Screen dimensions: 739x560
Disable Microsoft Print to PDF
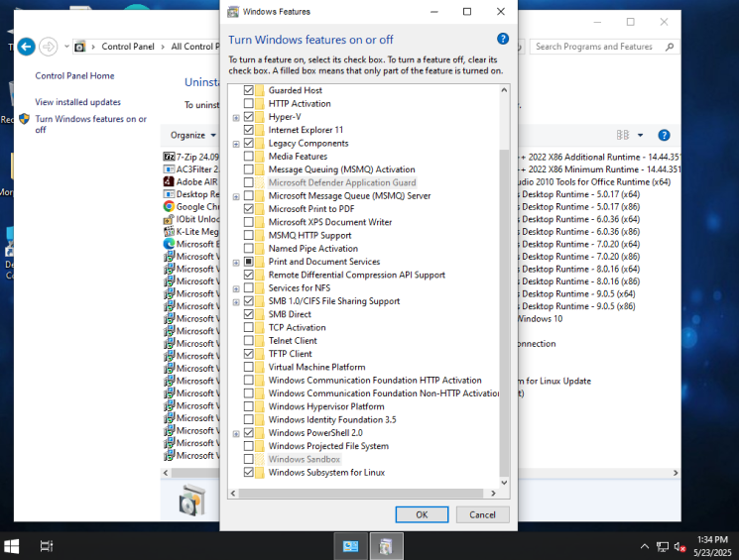pos(248,209)
